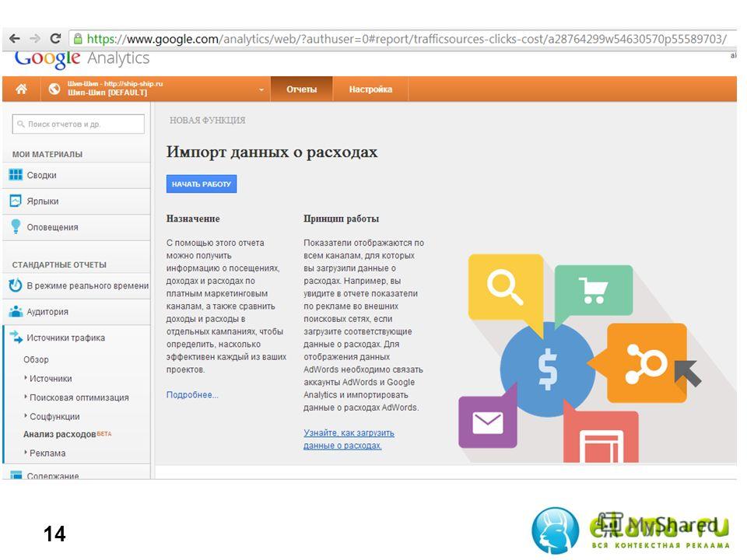The height and width of the screenshot is (560, 747).
Task: Click the real-time clock icon
Action: [16, 285]
